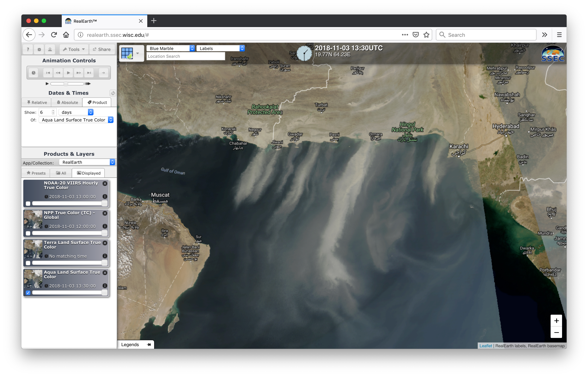Switch to the Relative tab
Viewport: 588px width, 377px height.
[x=37, y=102]
